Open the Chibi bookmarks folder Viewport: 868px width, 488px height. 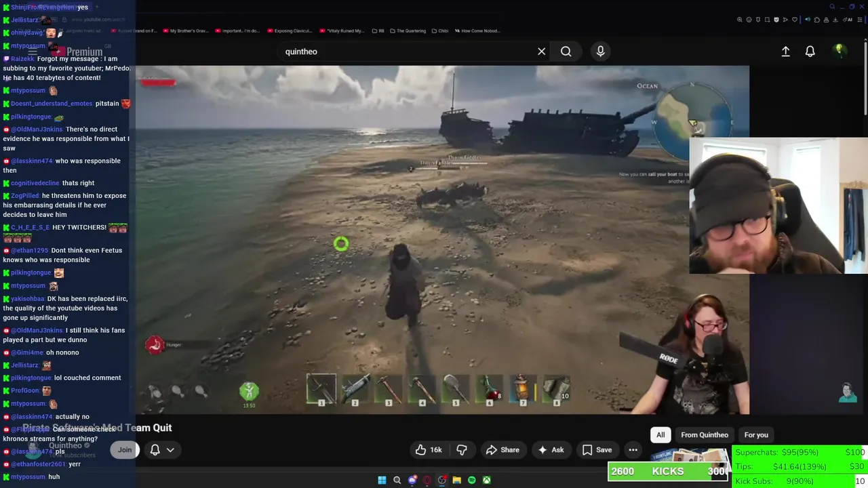pos(440,30)
